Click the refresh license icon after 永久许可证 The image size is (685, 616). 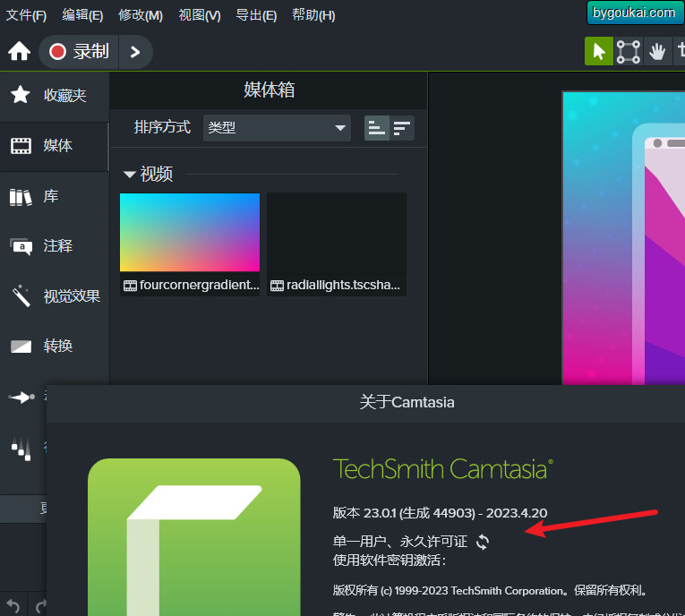[483, 543]
